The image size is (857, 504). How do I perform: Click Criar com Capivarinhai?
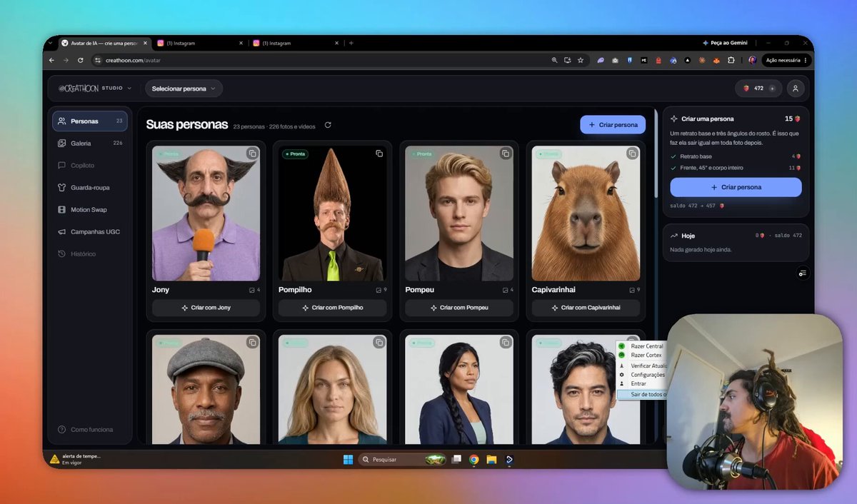586,308
